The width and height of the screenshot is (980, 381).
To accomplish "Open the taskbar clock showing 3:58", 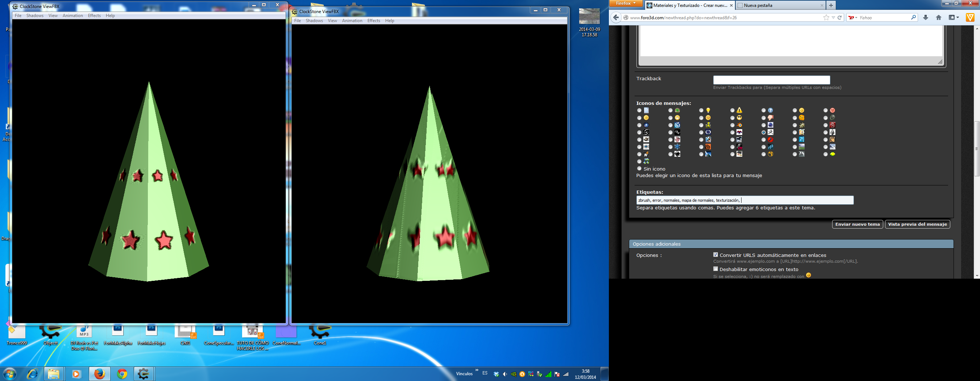I will (x=585, y=374).
